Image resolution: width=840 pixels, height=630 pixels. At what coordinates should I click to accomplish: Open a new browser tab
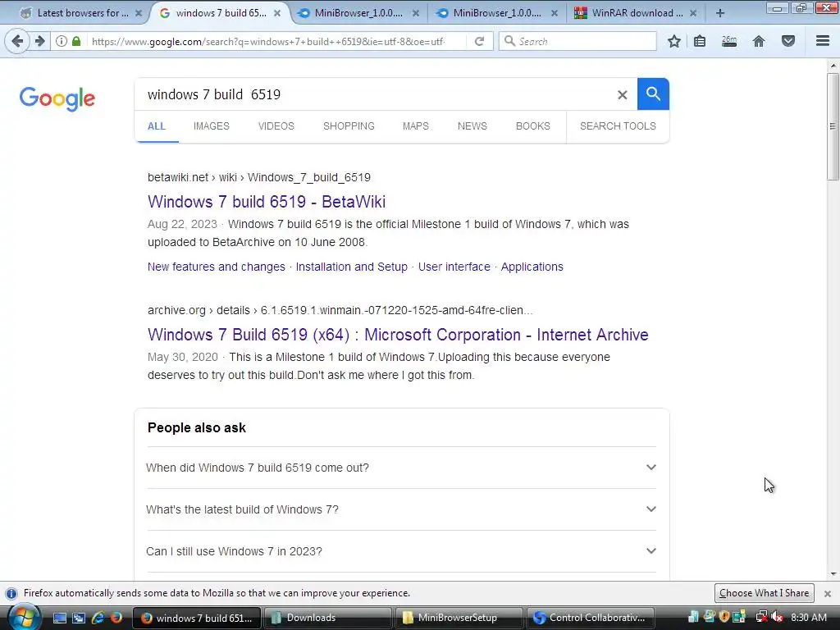point(720,13)
